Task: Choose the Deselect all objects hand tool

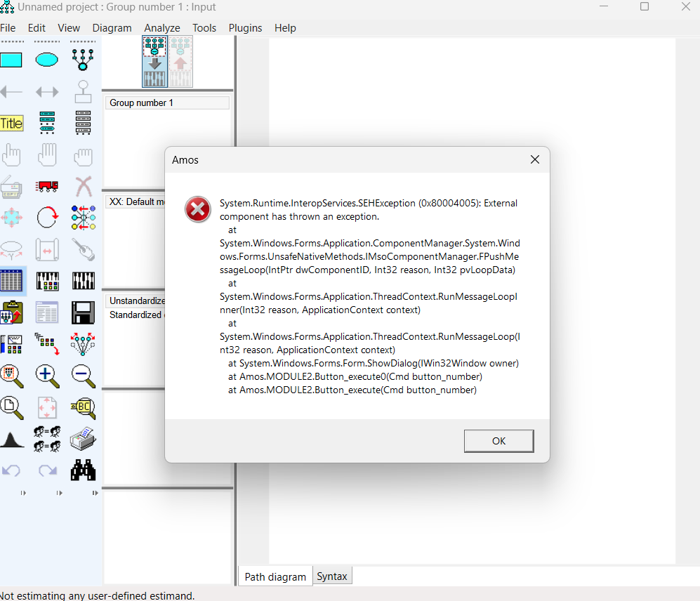Action: tap(83, 157)
